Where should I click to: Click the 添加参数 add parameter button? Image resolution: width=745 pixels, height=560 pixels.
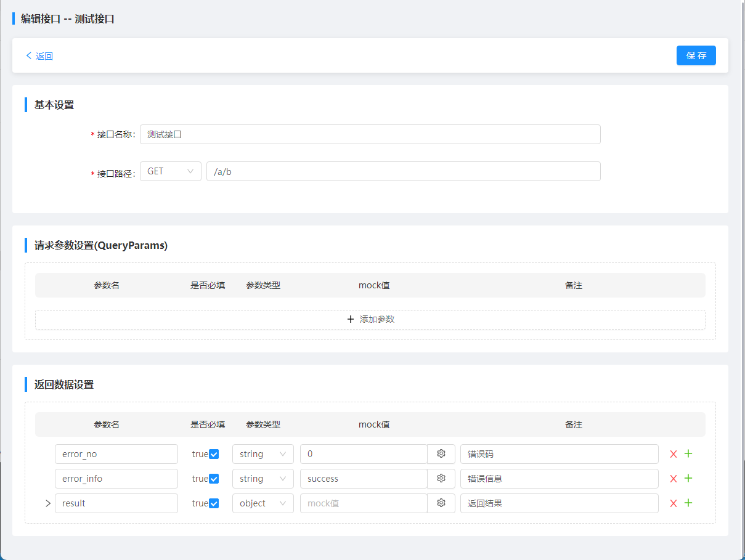coord(370,319)
